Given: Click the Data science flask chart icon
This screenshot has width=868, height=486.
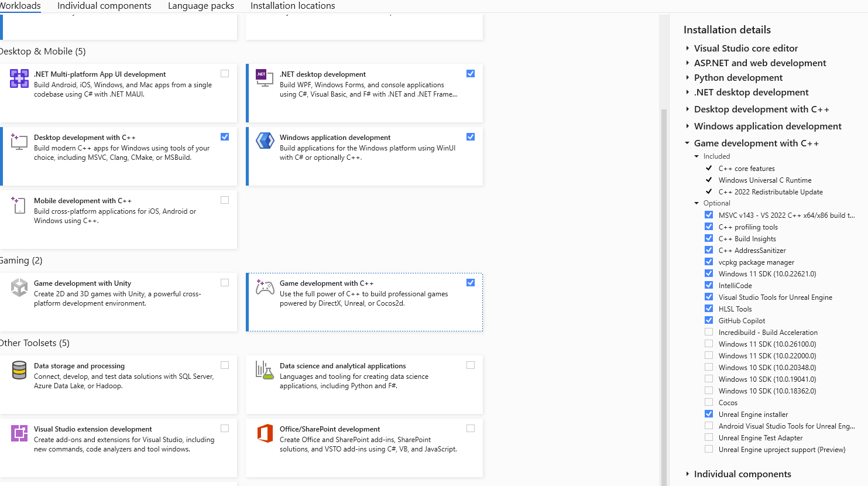Looking at the screenshot, I should (x=265, y=370).
